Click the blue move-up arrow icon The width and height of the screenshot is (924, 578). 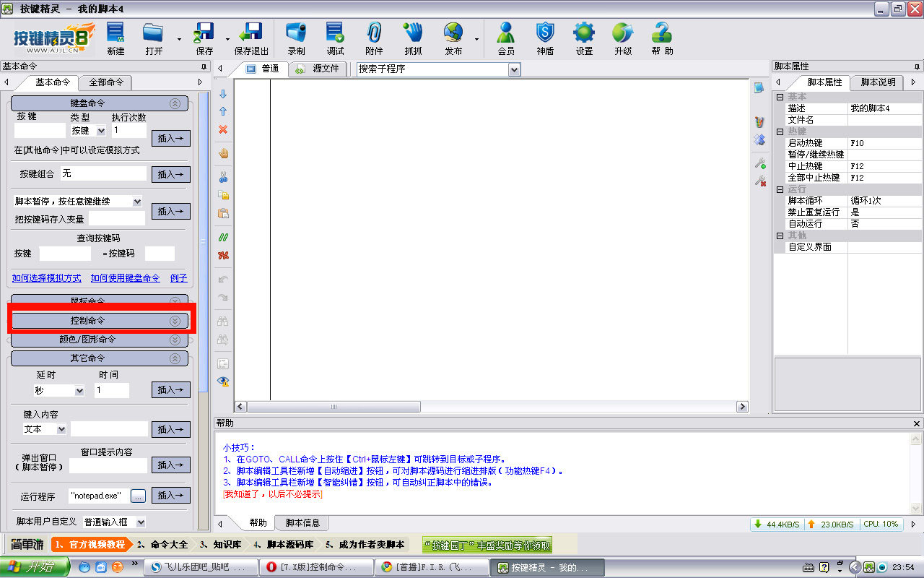point(223,111)
